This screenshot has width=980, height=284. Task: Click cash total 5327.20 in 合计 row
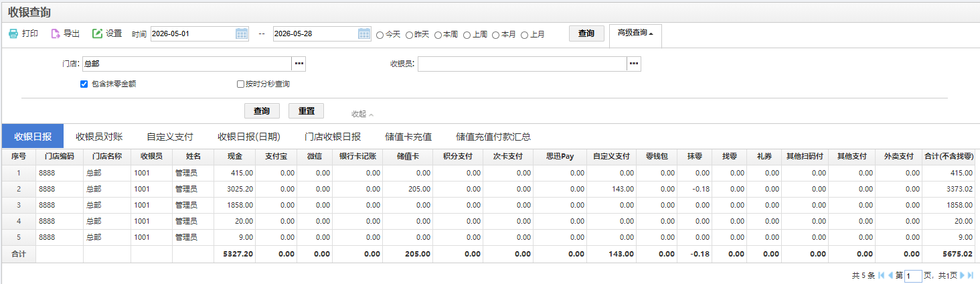tap(239, 255)
